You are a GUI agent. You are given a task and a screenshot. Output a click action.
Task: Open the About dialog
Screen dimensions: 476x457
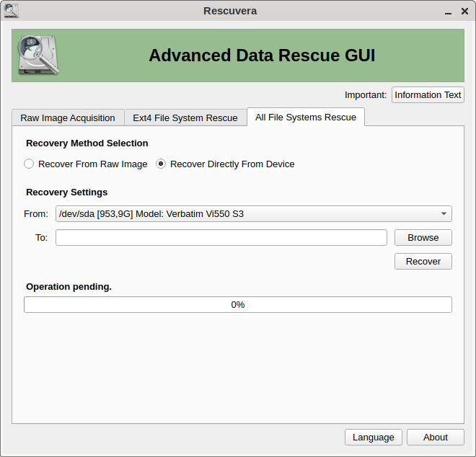(435, 437)
